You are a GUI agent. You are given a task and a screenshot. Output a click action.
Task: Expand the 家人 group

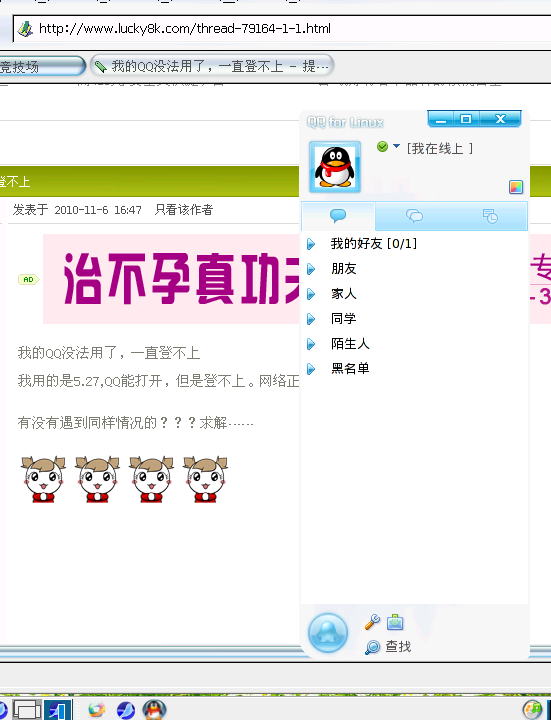(x=311, y=294)
